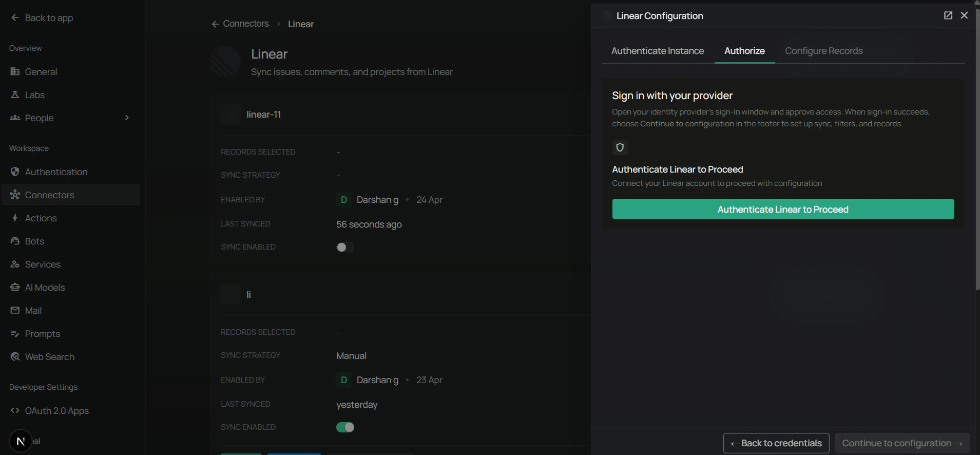Click the D avatar for 23 Apr entry
The height and width of the screenshot is (455, 980).
[344, 380]
